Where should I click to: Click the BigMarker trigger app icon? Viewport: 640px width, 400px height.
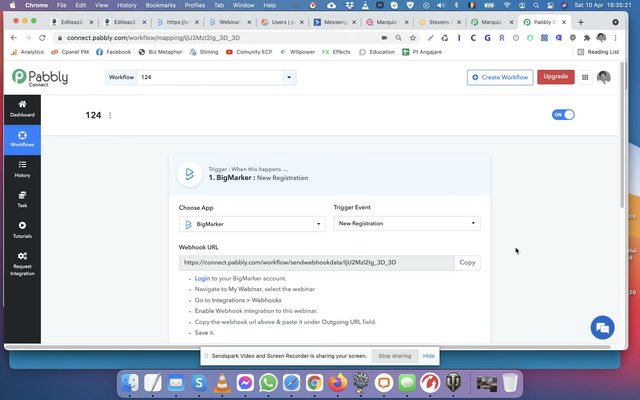pos(189,174)
